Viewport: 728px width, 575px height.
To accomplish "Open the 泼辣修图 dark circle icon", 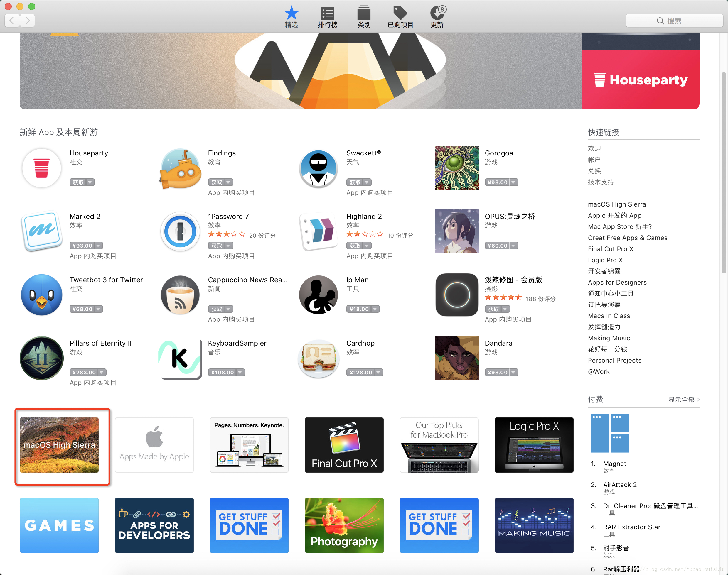I will (457, 295).
